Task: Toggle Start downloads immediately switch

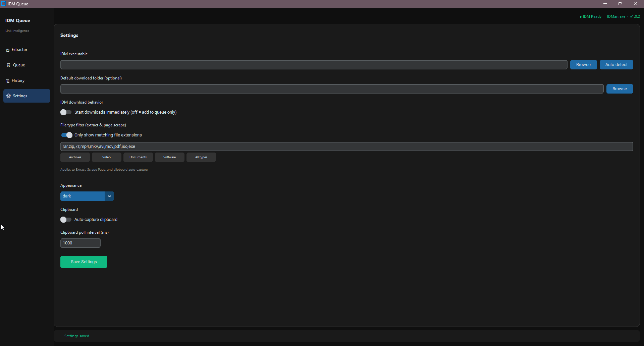Action: [x=66, y=112]
